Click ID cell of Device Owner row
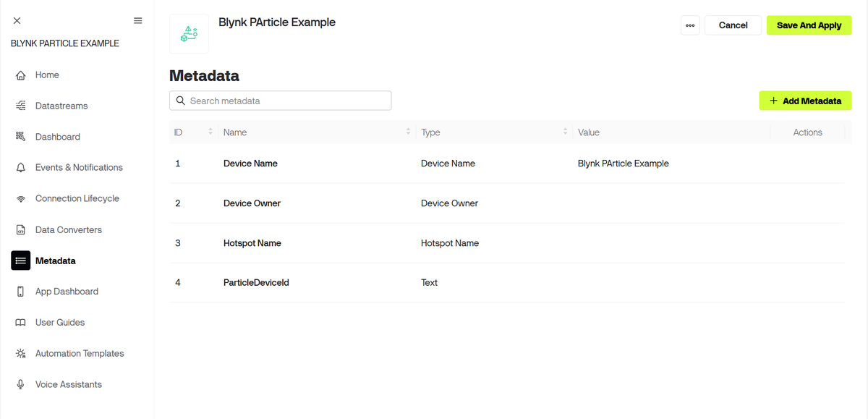The image size is (868, 419). pos(178,203)
